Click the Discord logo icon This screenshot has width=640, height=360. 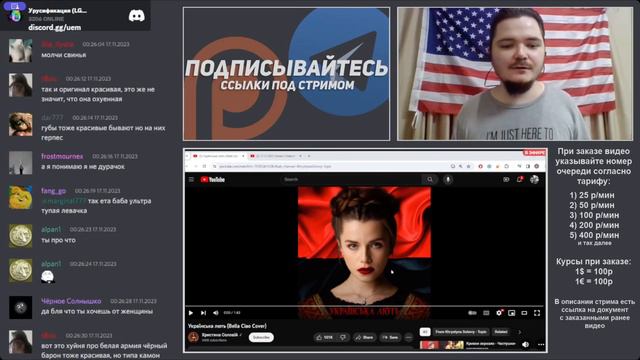coord(136,16)
